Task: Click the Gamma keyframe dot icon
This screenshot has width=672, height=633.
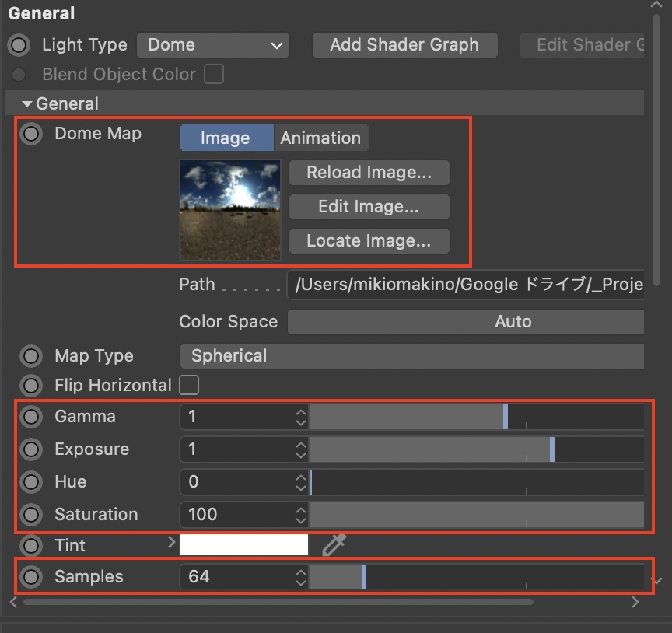Action: tap(31, 417)
